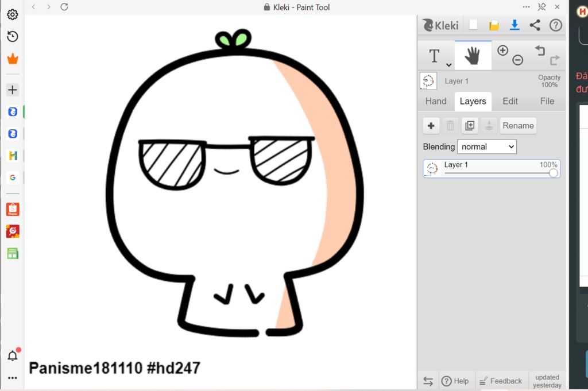The image size is (588, 391).
Task: Zoom out of the canvas
Action: [518, 60]
